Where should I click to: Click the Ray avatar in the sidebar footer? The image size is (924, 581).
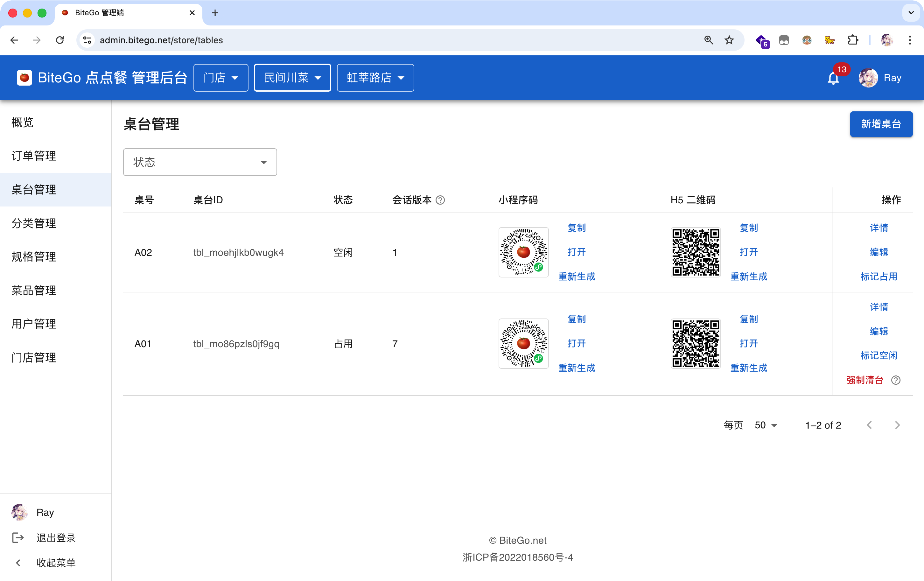point(19,512)
